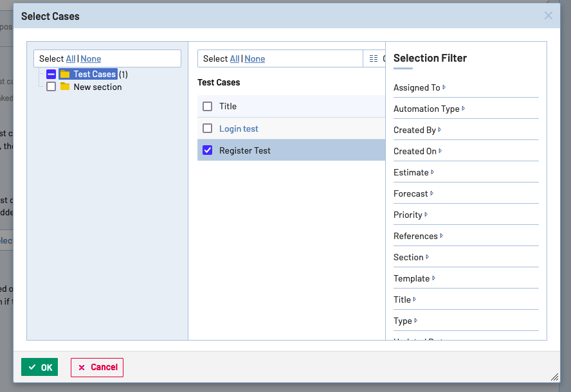Viewport: 571px width, 392px height.
Task: Select the New section tree item
Action: (98, 87)
